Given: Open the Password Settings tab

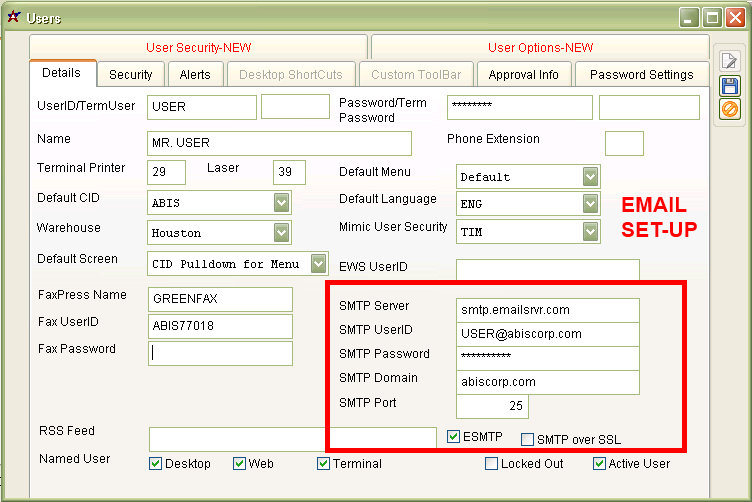Looking at the screenshot, I should (x=641, y=75).
